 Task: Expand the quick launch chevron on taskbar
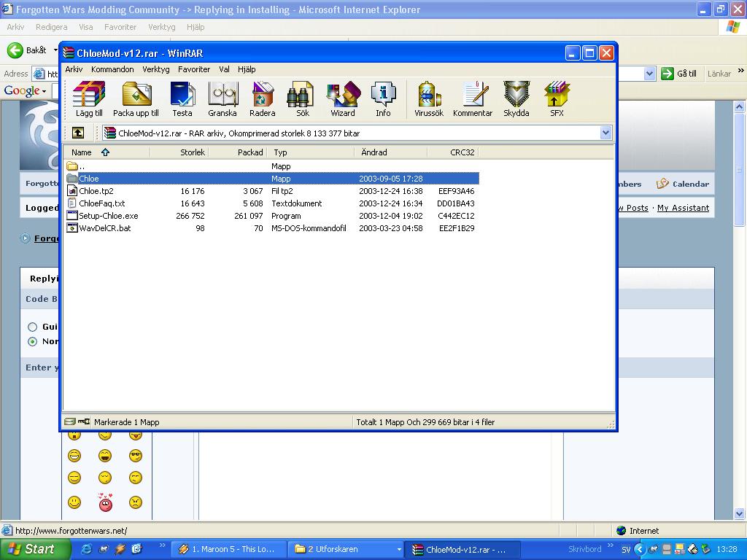point(163,545)
